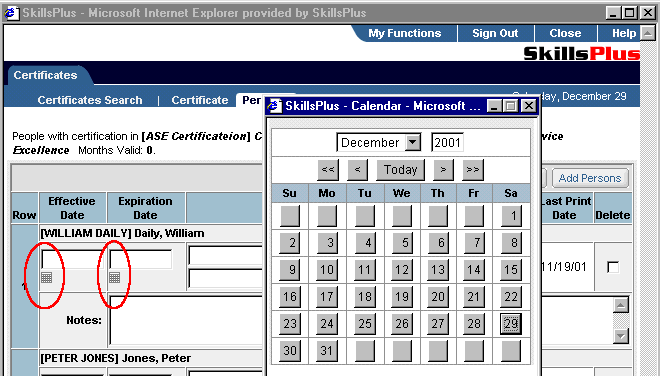This screenshot has width=660, height=376.
Task: Click Expiration Date column header
Action: (x=145, y=208)
